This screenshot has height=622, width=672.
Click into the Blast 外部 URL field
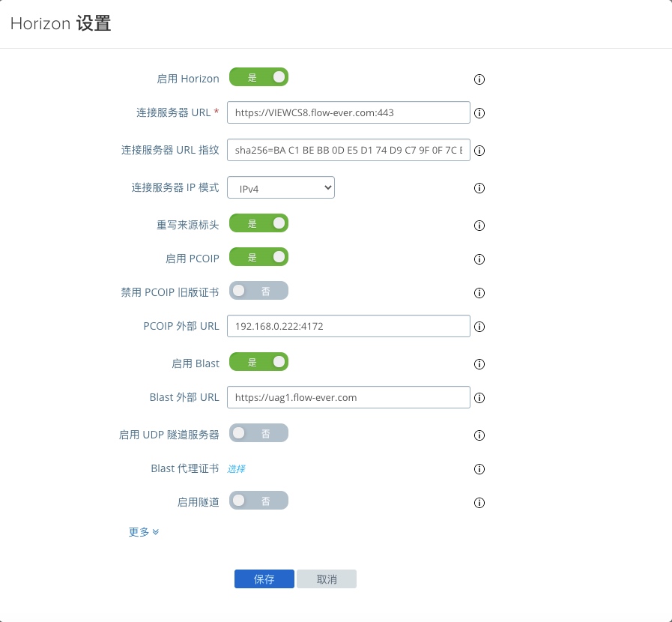pyautogui.click(x=348, y=397)
